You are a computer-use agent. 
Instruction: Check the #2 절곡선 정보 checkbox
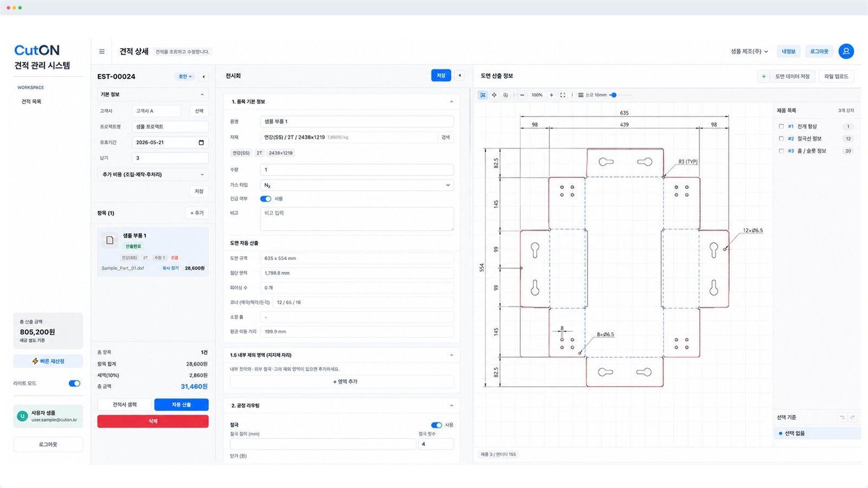(x=781, y=139)
